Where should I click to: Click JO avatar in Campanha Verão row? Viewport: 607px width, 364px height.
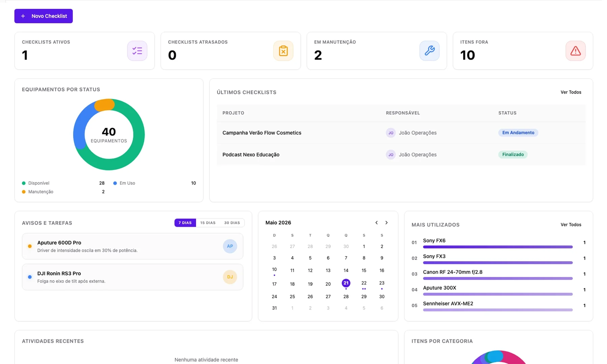(391, 133)
